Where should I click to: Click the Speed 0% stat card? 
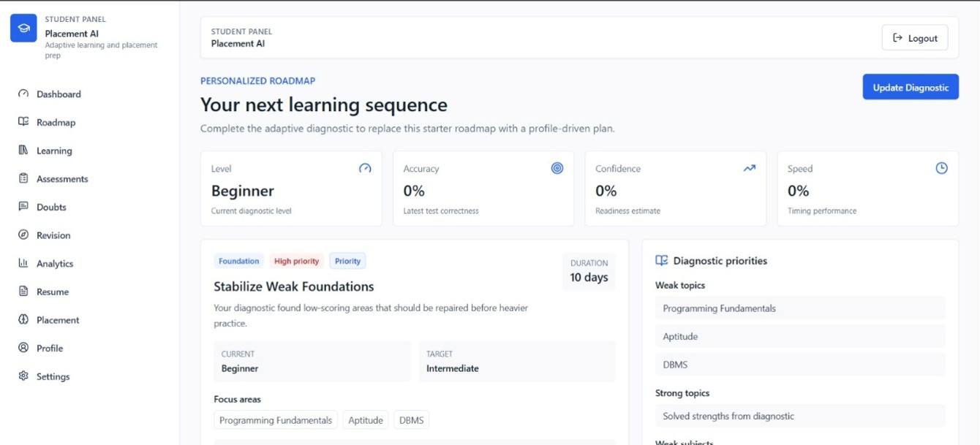tap(868, 189)
